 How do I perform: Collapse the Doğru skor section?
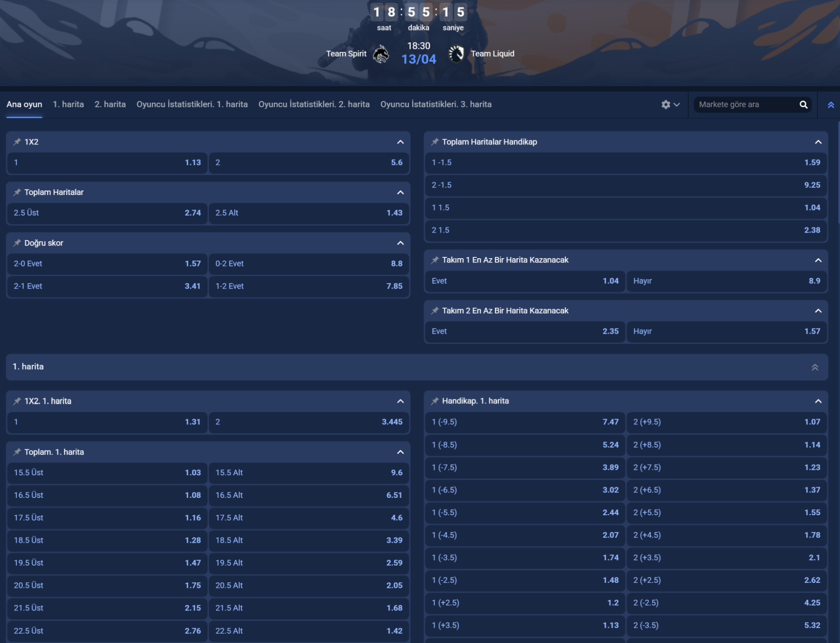[400, 243]
